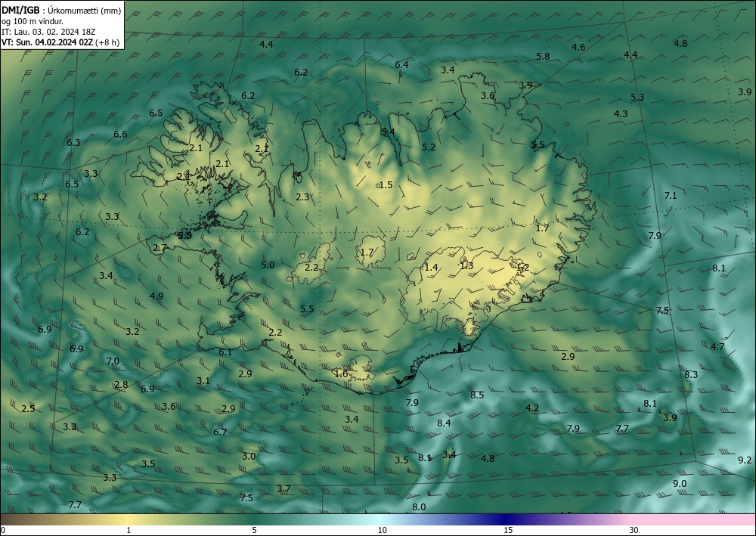
Task: Click the map value 4.7
Action: click(x=717, y=346)
